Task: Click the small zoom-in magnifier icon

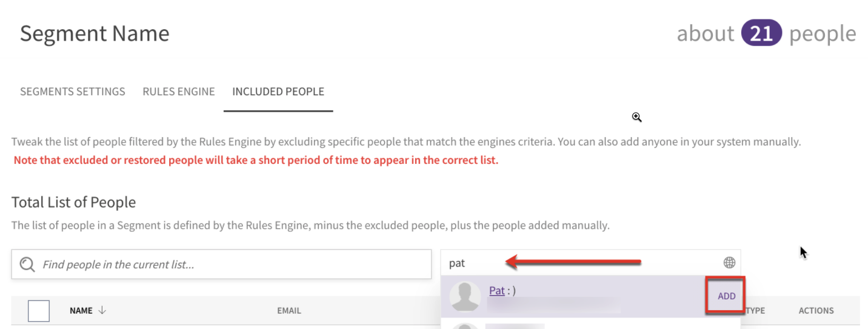Action: pos(636,117)
